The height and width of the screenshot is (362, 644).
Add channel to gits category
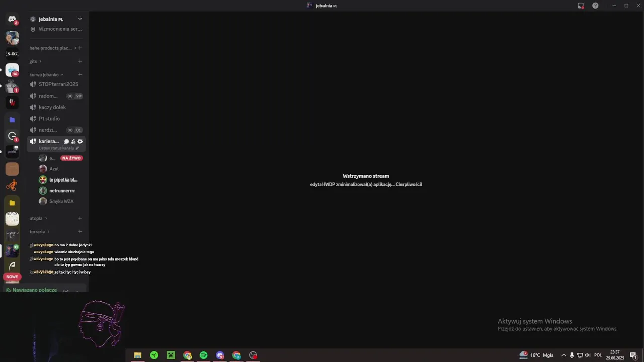(x=80, y=61)
